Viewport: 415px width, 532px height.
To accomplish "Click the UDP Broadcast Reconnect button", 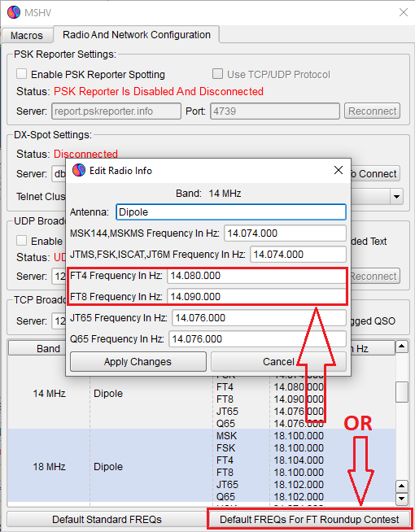I will point(375,277).
